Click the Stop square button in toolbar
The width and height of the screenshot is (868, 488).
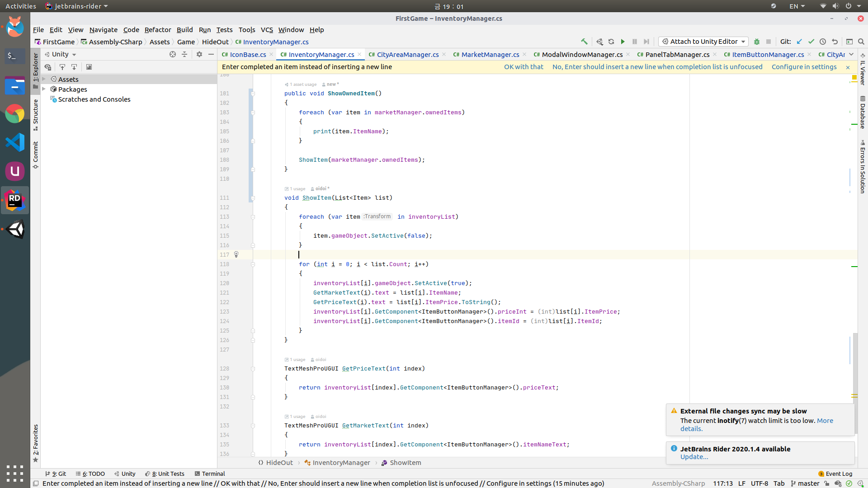click(769, 42)
